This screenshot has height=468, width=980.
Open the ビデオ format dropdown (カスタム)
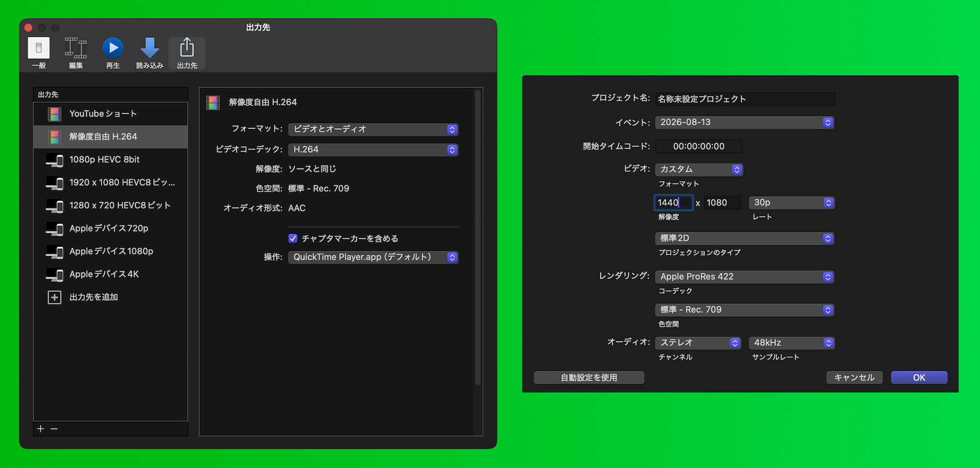[x=699, y=170]
